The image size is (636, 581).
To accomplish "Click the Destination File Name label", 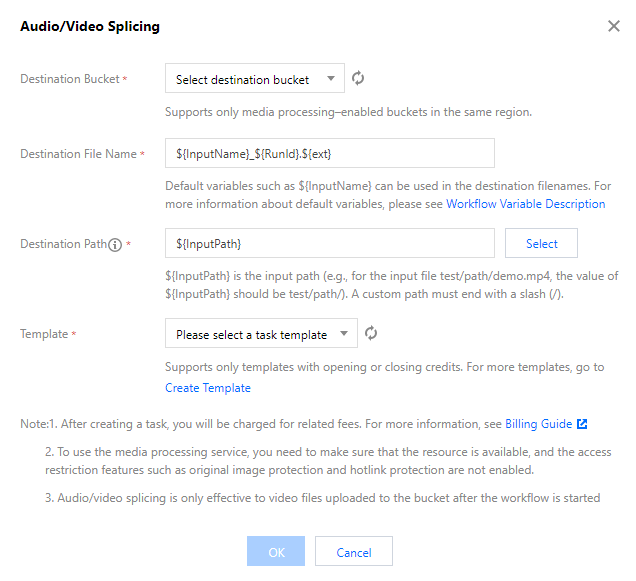I will (x=78, y=154).
